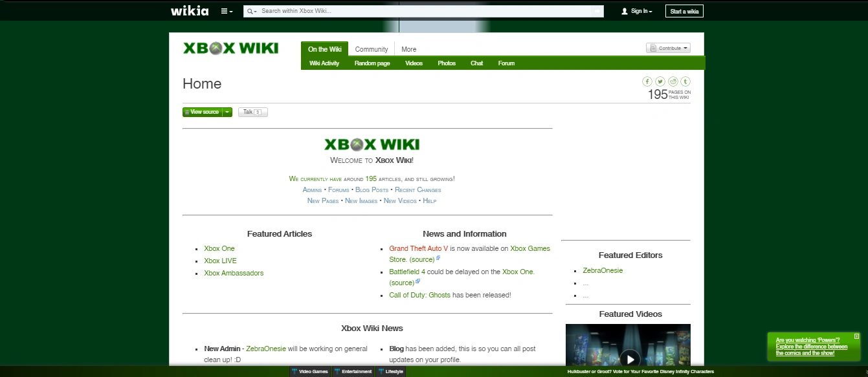Close the green Powers notification
Image resolution: width=868 pixels, height=377 pixels.
[856, 336]
